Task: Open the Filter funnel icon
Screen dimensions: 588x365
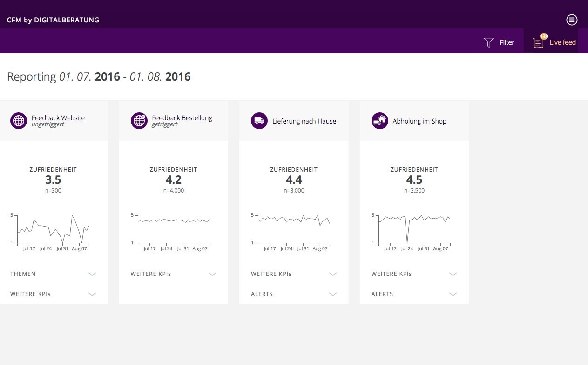Action: pos(488,42)
